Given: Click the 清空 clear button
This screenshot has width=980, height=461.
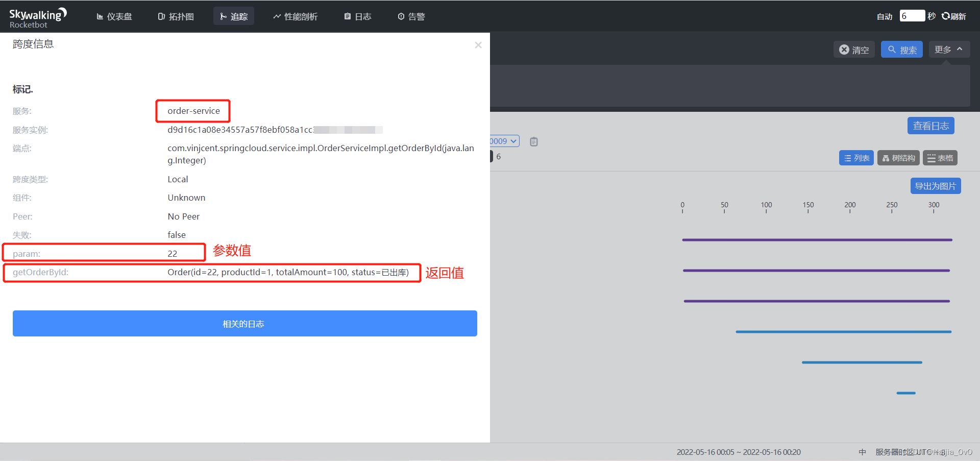Looking at the screenshot, I should (x=854, y=50).
